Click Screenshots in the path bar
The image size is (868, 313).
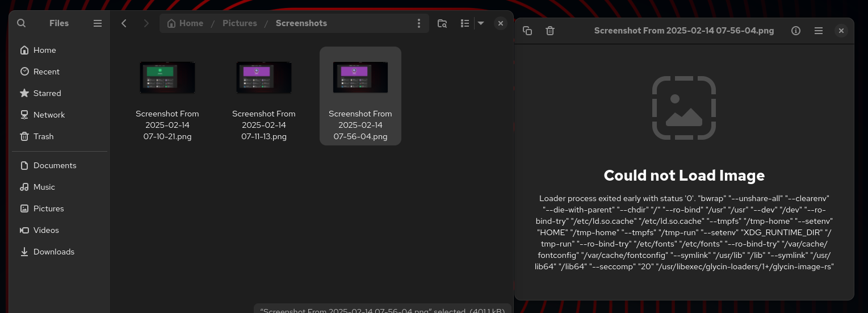[301, 23]
